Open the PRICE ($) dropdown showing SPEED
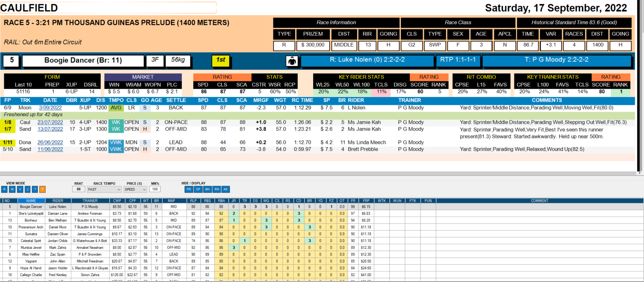 coord(136,189)
